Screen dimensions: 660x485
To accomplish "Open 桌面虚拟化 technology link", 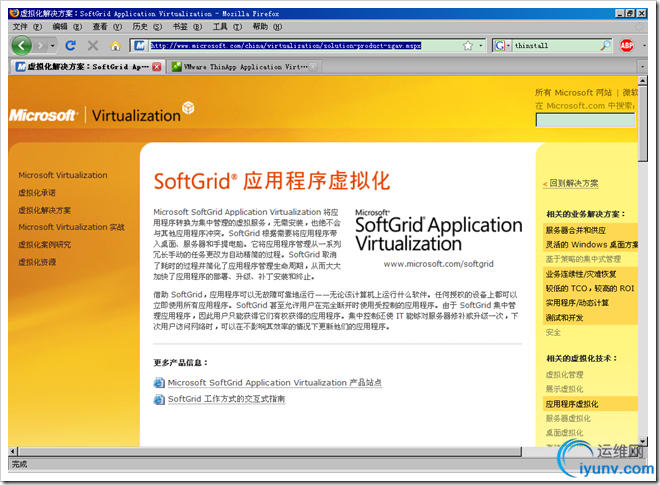I will [x=564, y=432].
